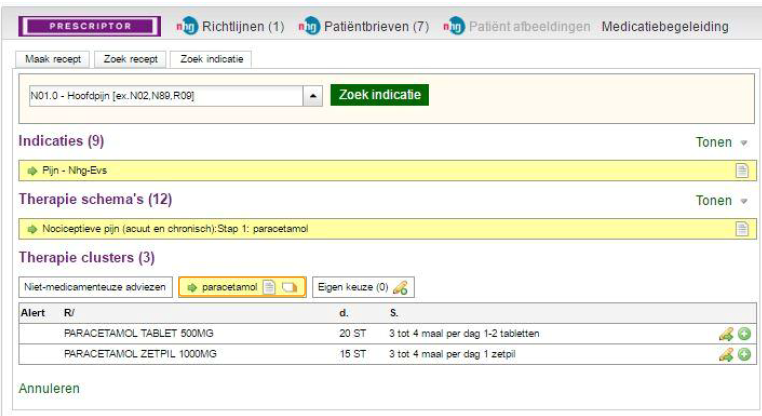Edit the PARACETAMOL ZETPIL 1000MG prescription
Screen dimensions: 762x416
pos(726,354)
